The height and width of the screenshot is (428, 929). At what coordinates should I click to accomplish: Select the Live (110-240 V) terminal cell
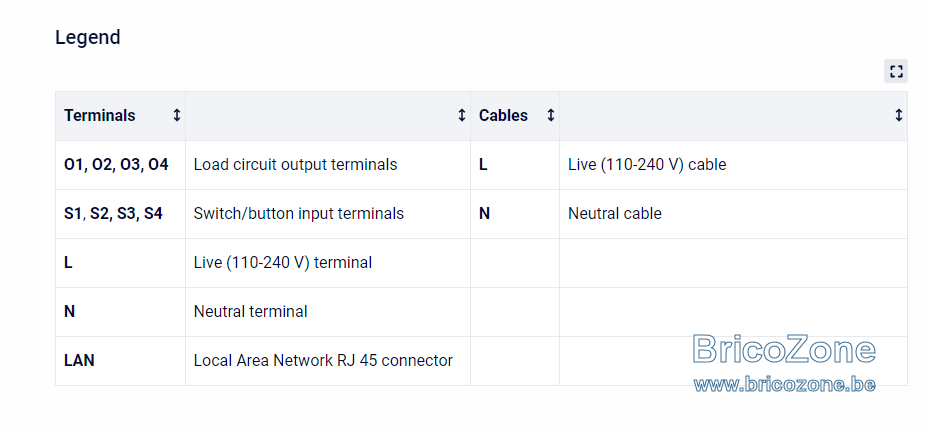click(328, 263)
